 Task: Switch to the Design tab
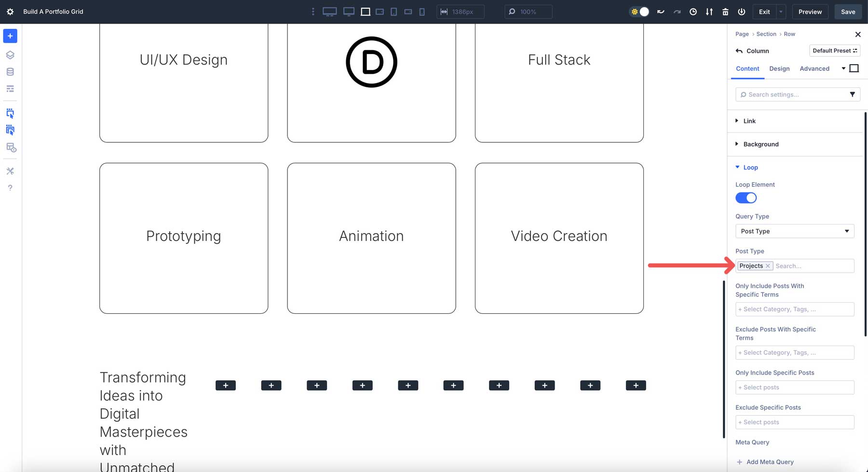779,69
